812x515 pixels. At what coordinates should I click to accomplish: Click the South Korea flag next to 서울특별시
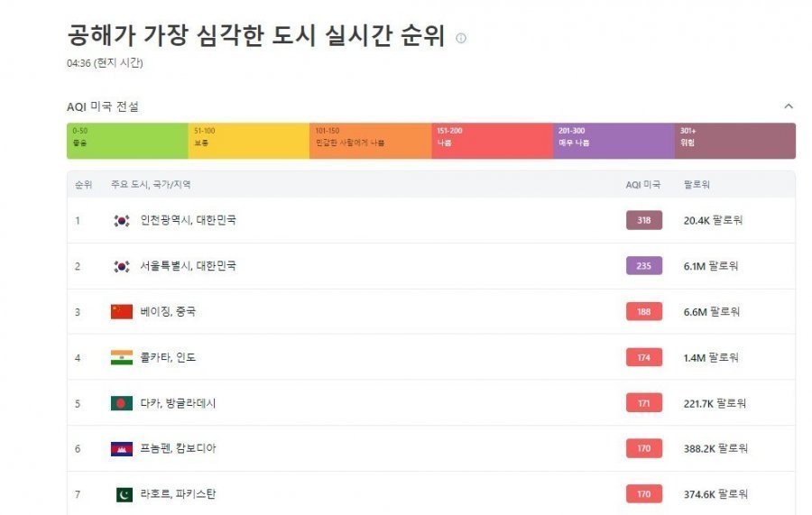[x=122, y=266]
